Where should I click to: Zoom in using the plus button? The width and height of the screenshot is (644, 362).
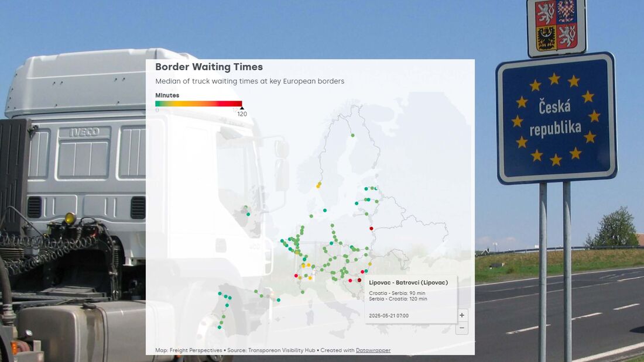pos(462,315)
